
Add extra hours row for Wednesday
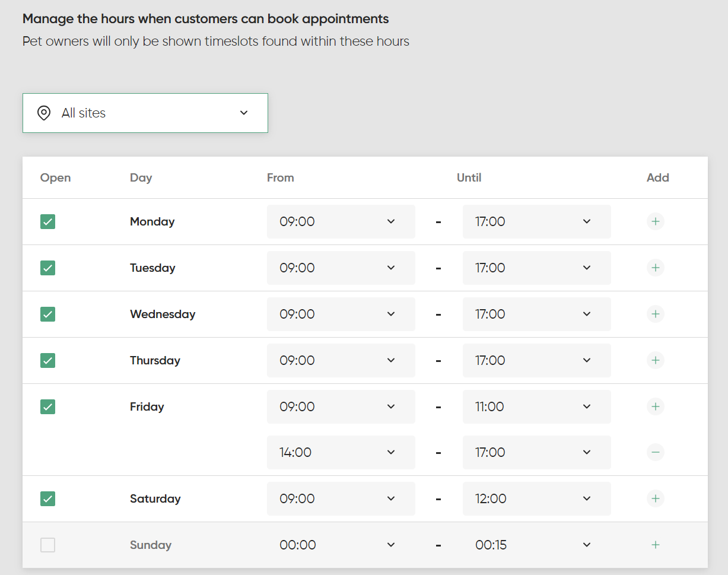point(655,314)
